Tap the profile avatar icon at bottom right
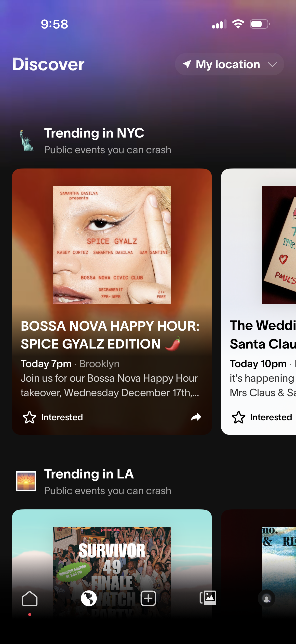 267,599
